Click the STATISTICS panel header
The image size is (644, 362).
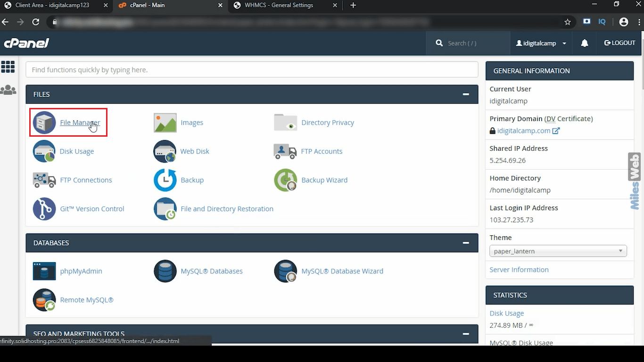pos(560,295)
